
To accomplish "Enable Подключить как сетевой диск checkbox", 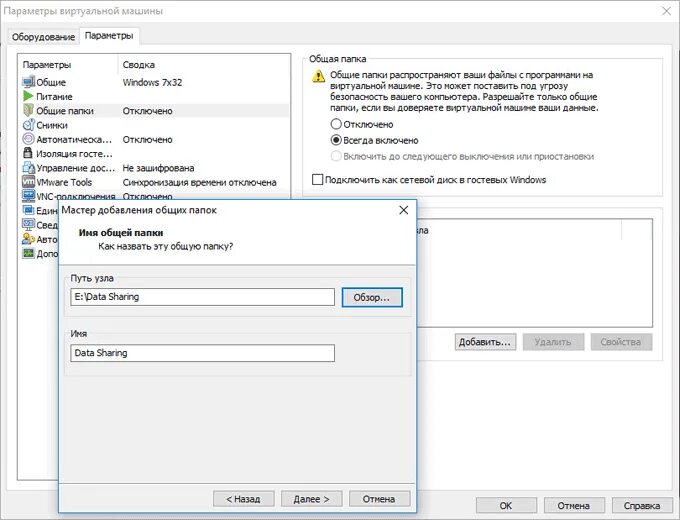I will [x=317, y=179].
